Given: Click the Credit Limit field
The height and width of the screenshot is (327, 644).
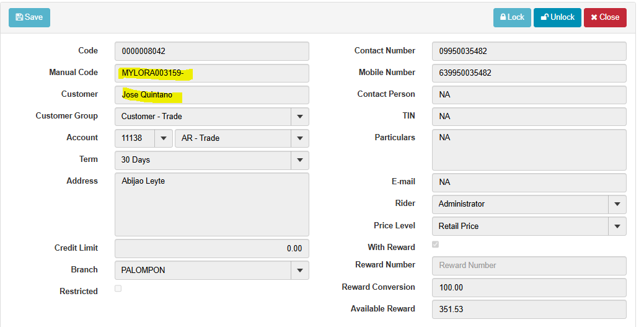Looking at the screenshot, I should pos(211,248).
